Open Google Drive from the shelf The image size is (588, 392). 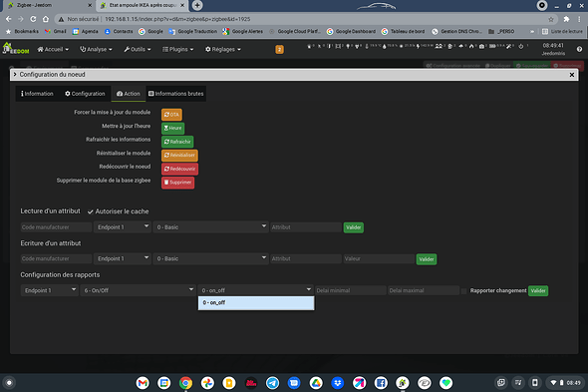(316, 383)
